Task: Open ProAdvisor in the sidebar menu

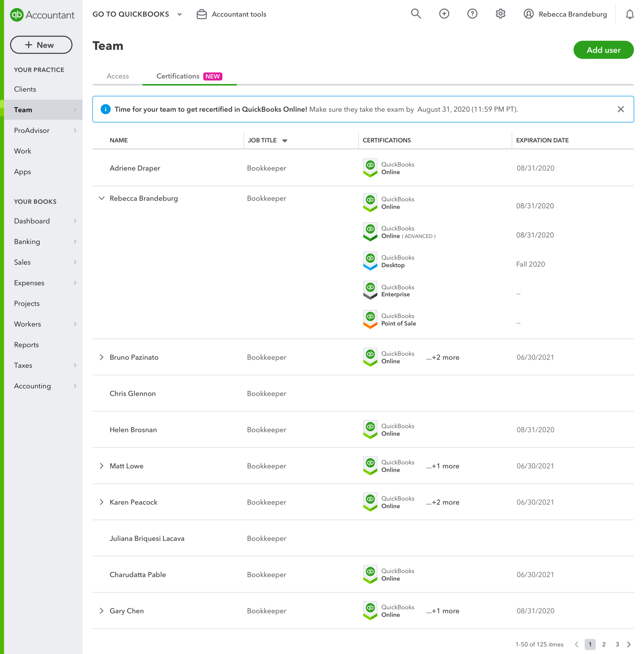Action: (x=32, y=130)
